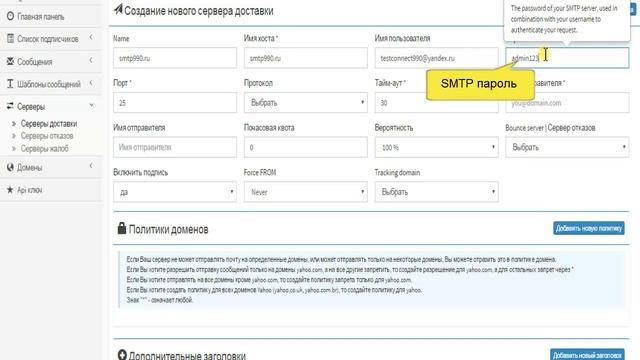Click the paper plane icon in the page title

pos(118,9)
